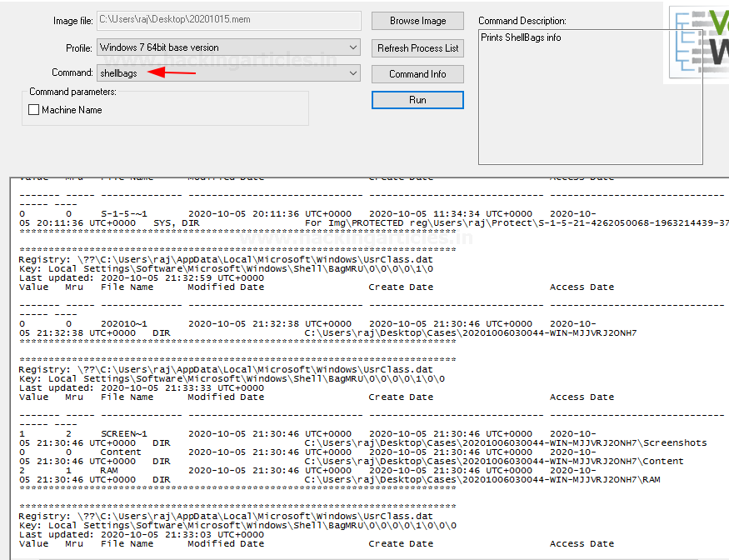Run the selected command

[x=417, y=100]
